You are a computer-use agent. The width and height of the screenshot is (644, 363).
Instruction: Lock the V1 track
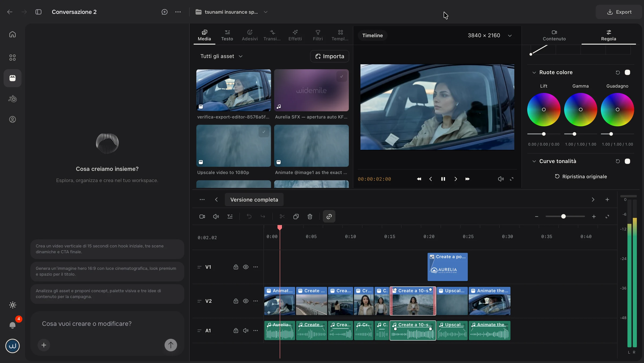click(236, 267)
